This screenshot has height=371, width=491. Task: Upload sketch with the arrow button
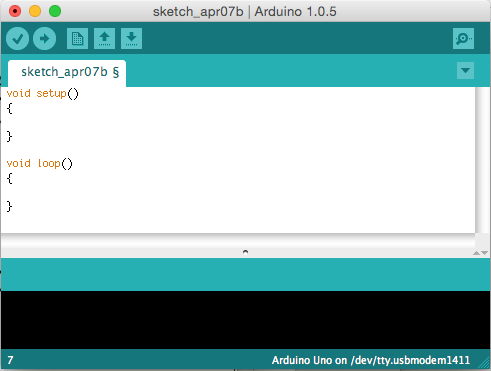click(44, 39)
